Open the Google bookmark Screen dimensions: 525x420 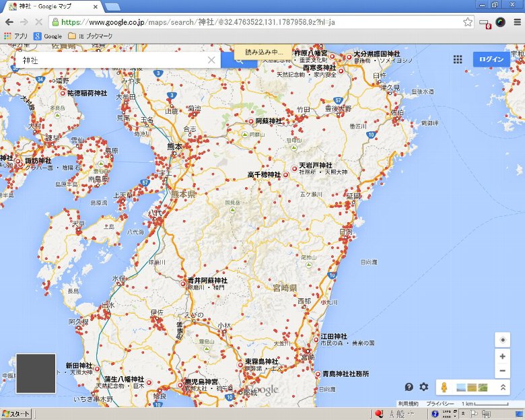point(48,36)
